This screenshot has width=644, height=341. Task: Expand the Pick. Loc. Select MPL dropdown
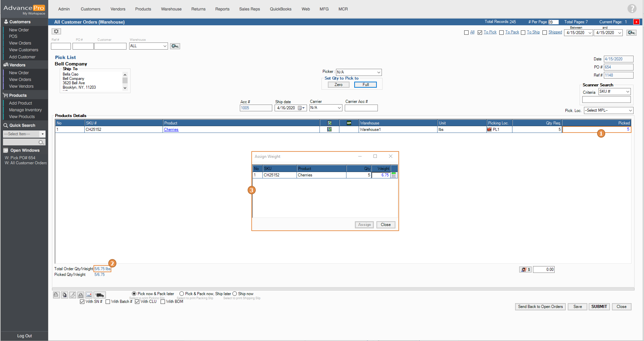[x=630, y=111]
